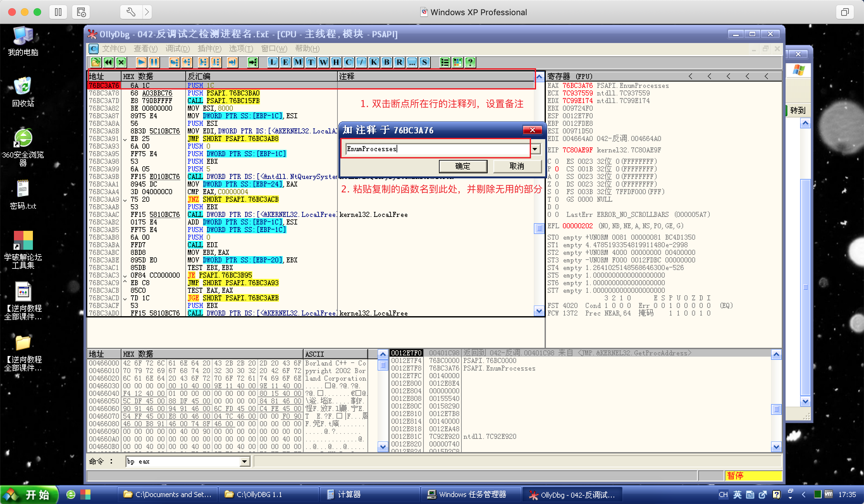Show the Executable modules E icon
The image size is (864, 504).
285,62
